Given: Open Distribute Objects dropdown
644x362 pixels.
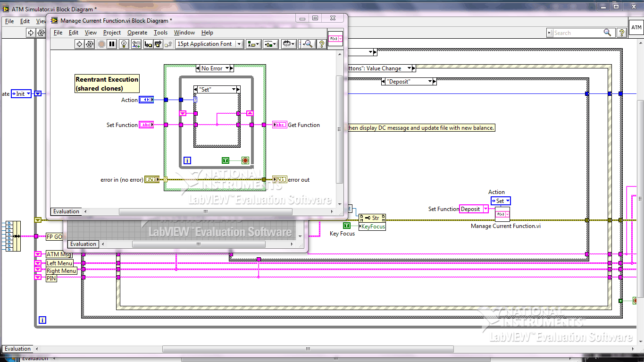Looking at the screenshot, I should 270,44.
